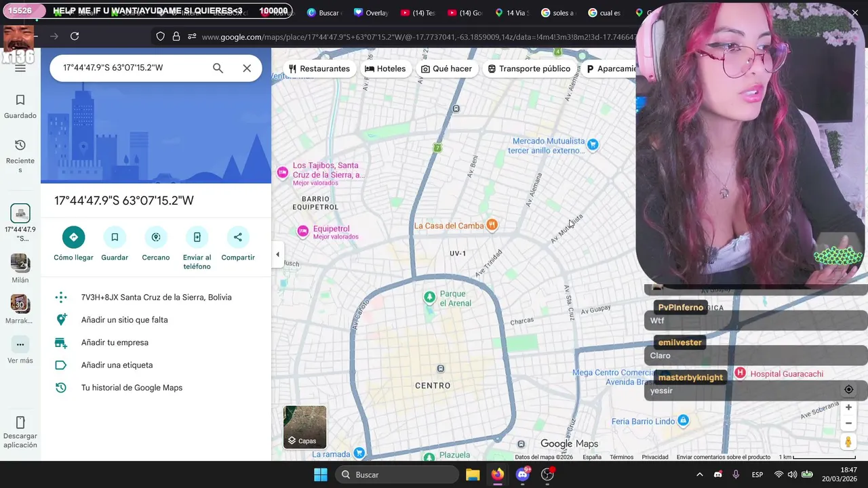Show hidden system tray icons chevron
The width and height of the screenshot is (868, 488).
coord(700,474)
